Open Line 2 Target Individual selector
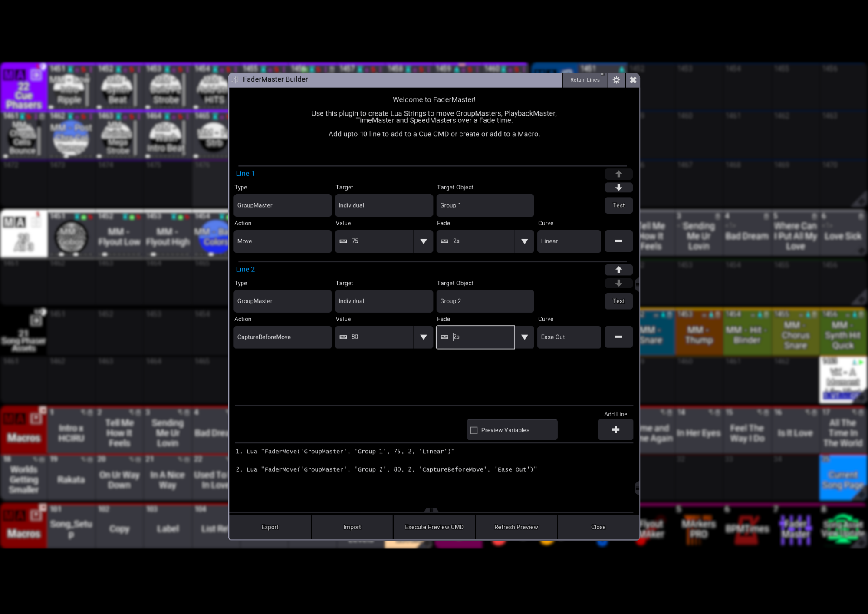Viewport: 868px width, 614px height. tap(384, 301)
